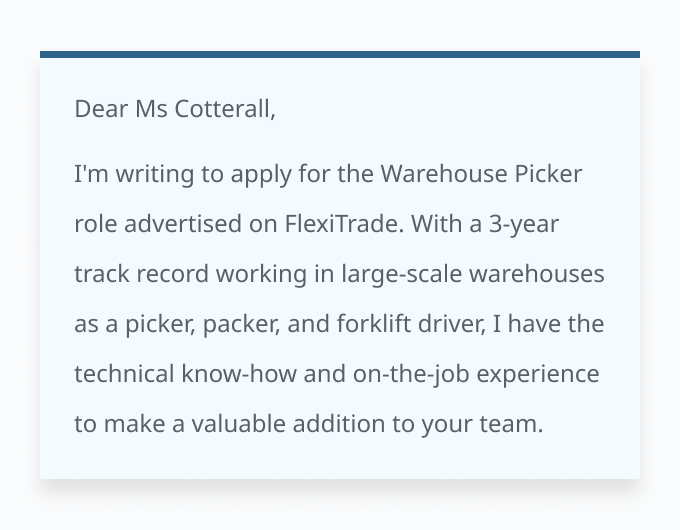Click the words "Warehouse Picker" in the letter
Image resolution: width=680 pixels, height=530 pixels.
481,174
